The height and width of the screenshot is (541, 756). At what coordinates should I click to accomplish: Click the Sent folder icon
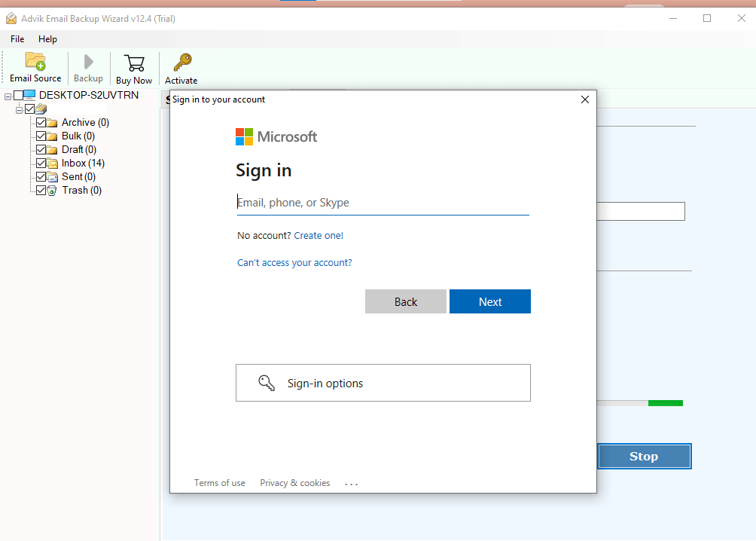click(53, 176)
